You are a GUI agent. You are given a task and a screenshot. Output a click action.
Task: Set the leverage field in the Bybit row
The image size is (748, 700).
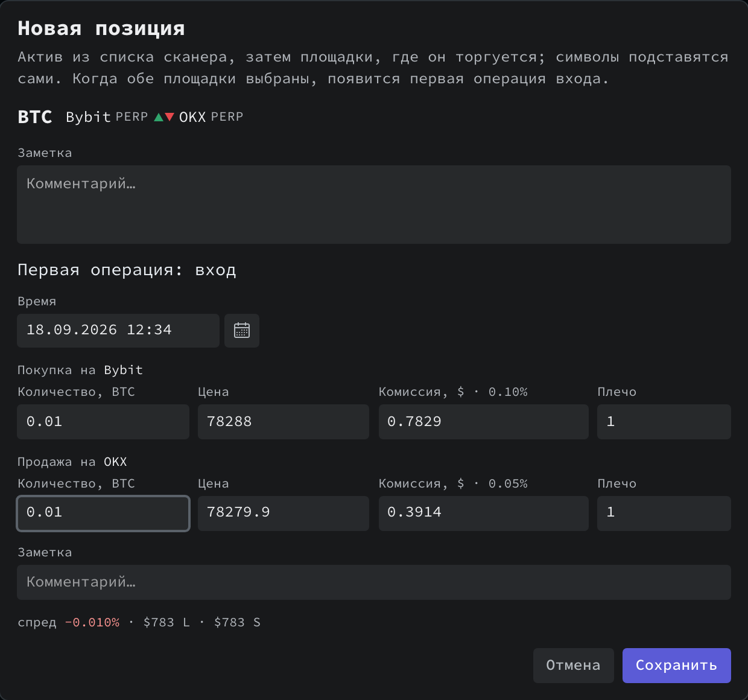[664, 422]
